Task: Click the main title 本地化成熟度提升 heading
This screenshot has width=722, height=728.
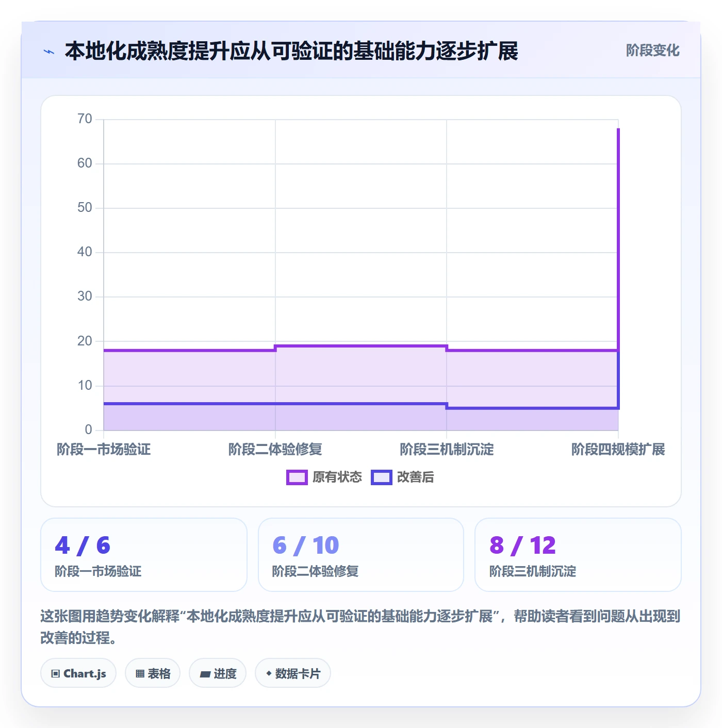Action: (x=291, y=51)
